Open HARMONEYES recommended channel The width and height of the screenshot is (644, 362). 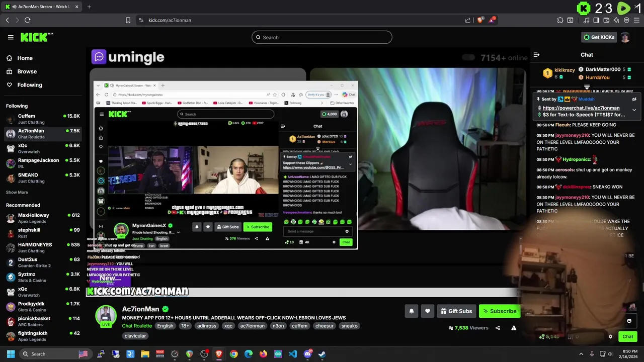click(x=43, y=247)
